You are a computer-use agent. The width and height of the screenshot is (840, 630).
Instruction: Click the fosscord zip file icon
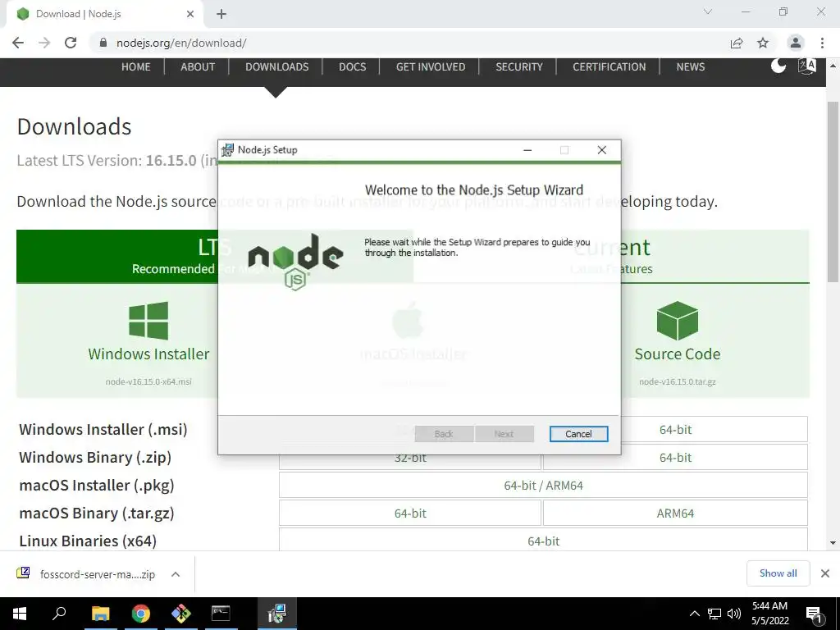pyautogui.click(x=23, y=573)
